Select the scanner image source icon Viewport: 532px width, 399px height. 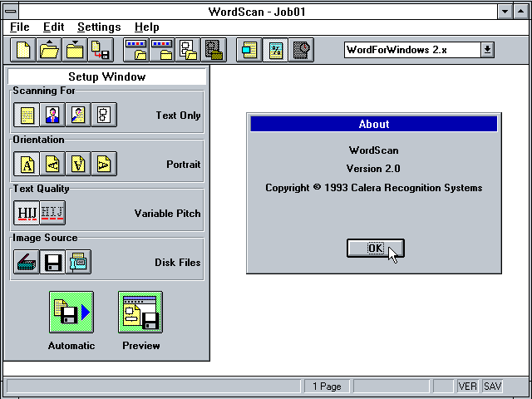27,262
